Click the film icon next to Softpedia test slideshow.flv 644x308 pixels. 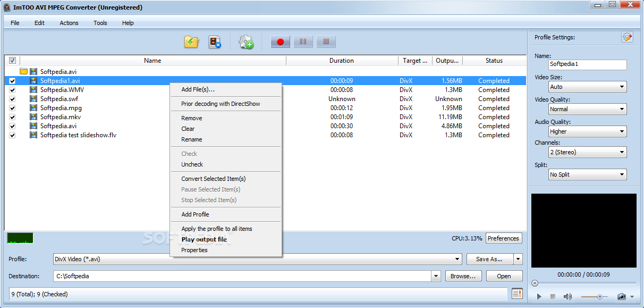pyautogui.click(x=33, y=135)
